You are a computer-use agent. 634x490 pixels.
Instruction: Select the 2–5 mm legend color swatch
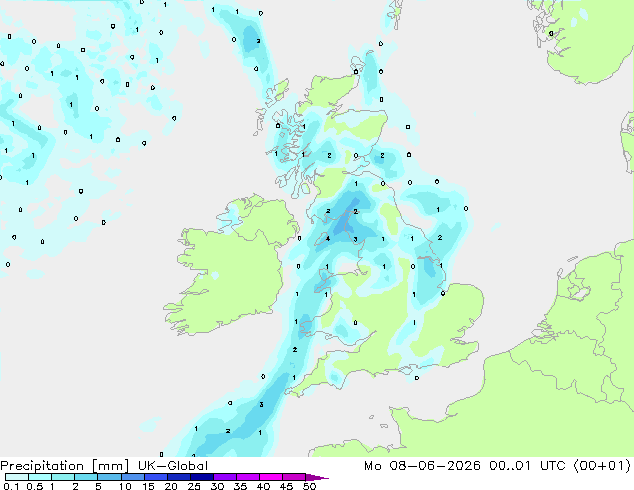86,477
